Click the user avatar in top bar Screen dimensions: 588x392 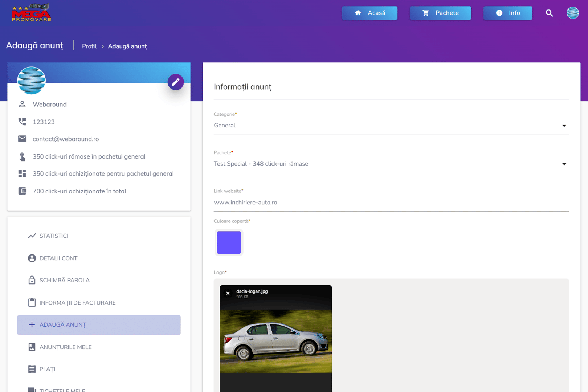click(x=572, y=13)
